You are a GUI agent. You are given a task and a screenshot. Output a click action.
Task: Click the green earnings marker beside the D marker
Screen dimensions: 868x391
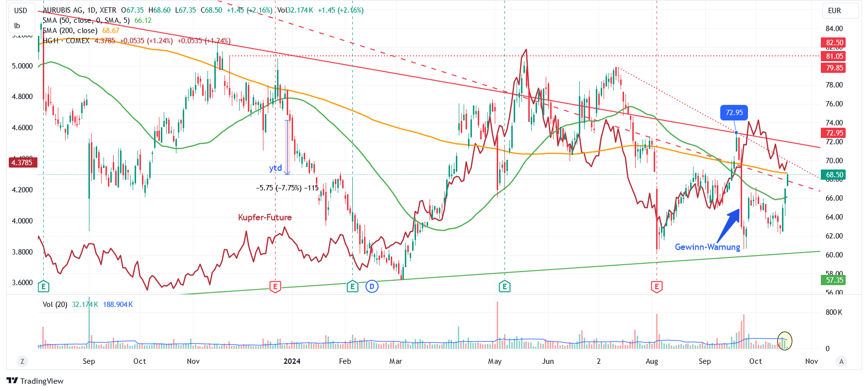(352, 287)
